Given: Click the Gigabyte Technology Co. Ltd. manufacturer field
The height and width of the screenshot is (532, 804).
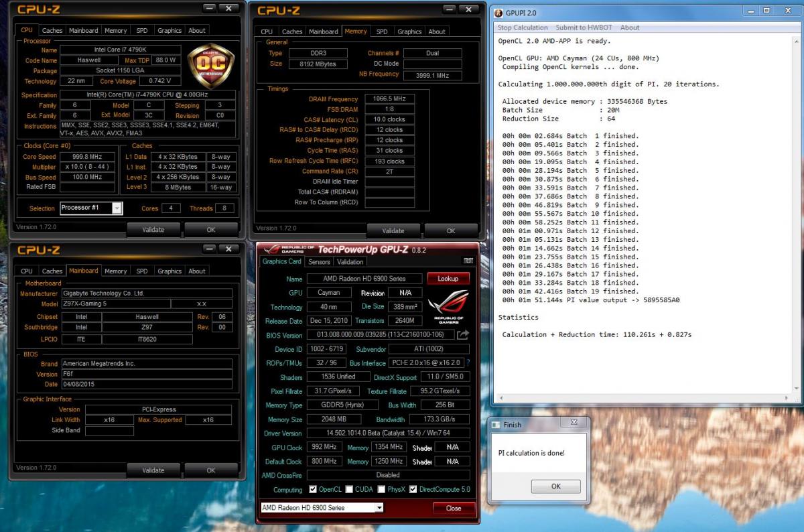Looking at the screenshot, I should (146, 293).
